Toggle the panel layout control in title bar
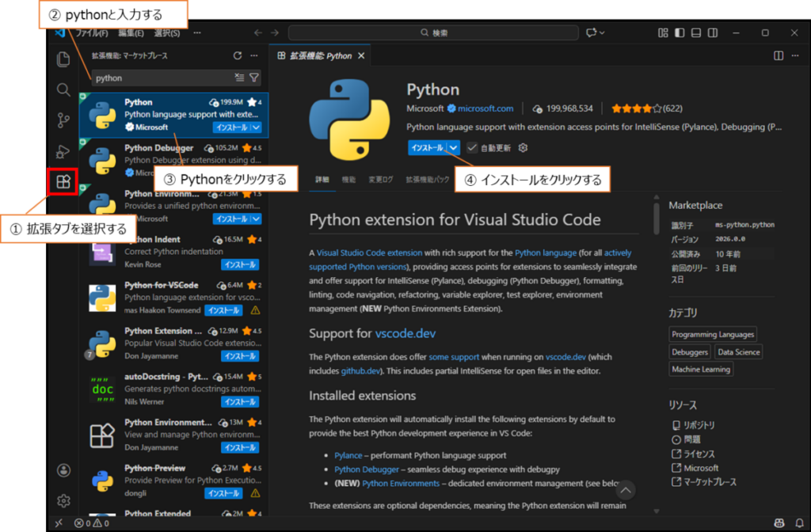The image size is (811, 532). [x=697, y=32]
